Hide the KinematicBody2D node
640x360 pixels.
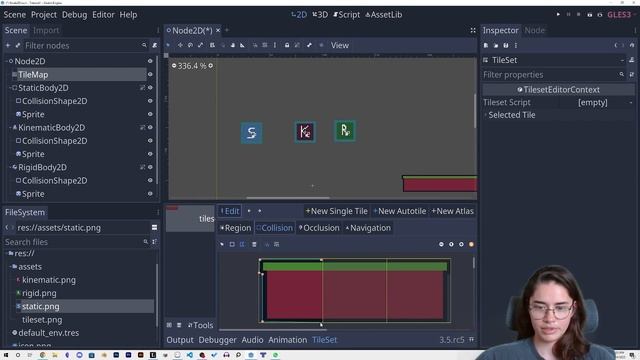point(150,127)
